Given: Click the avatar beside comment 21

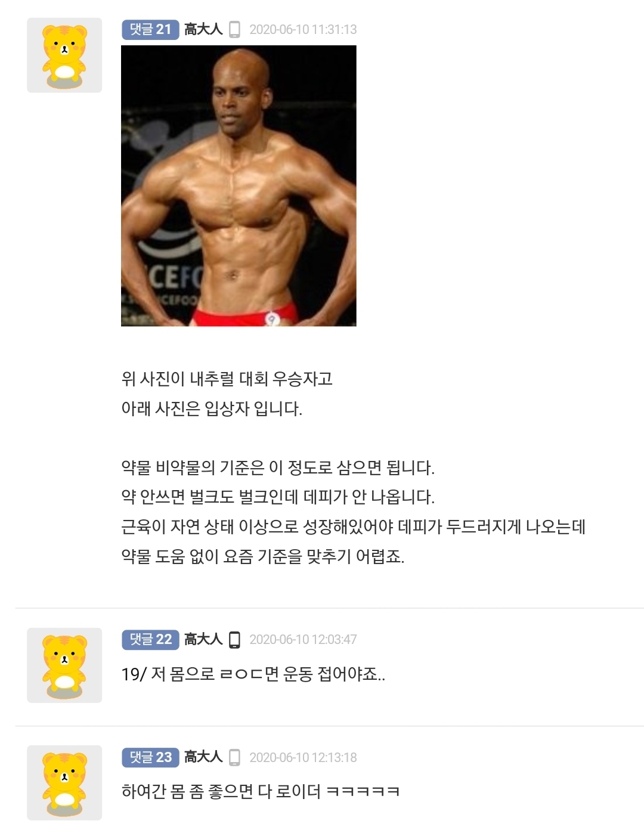Looking at the screenshot, I should 64,55.
